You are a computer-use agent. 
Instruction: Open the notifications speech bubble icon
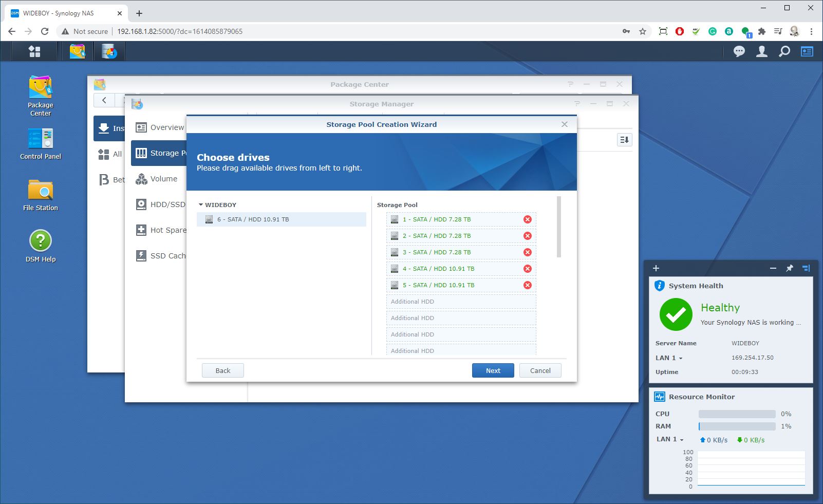point(739,51)
